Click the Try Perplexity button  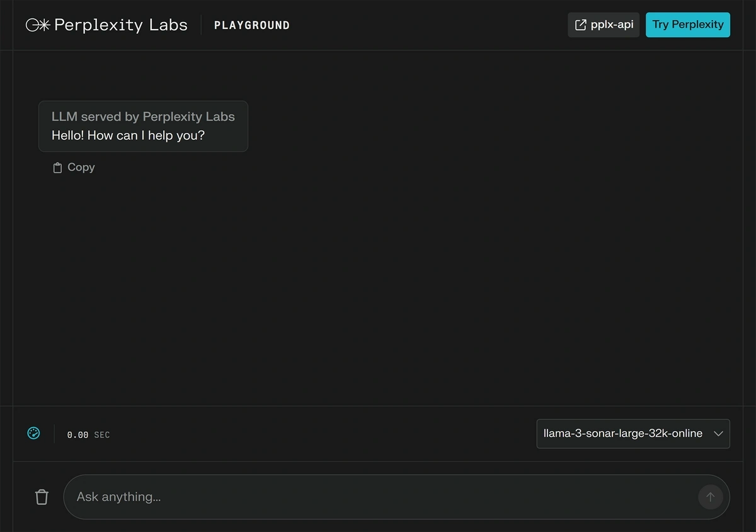pos(688,25)
